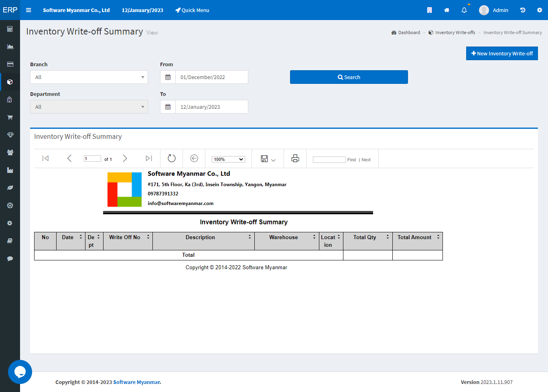Screen dimensions: 548x392
Task: Open clipboard icon in sidebar
Action: (x=10, y=100)
